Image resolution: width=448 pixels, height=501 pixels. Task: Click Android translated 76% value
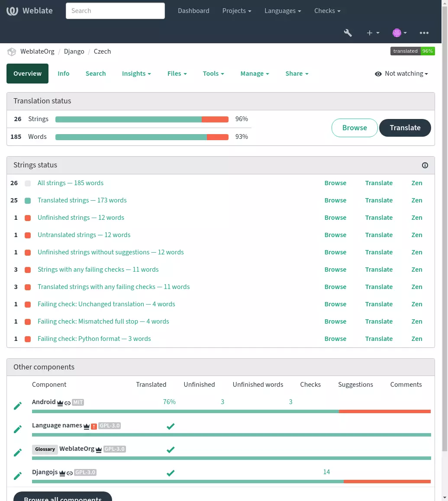tap(169, 402)
